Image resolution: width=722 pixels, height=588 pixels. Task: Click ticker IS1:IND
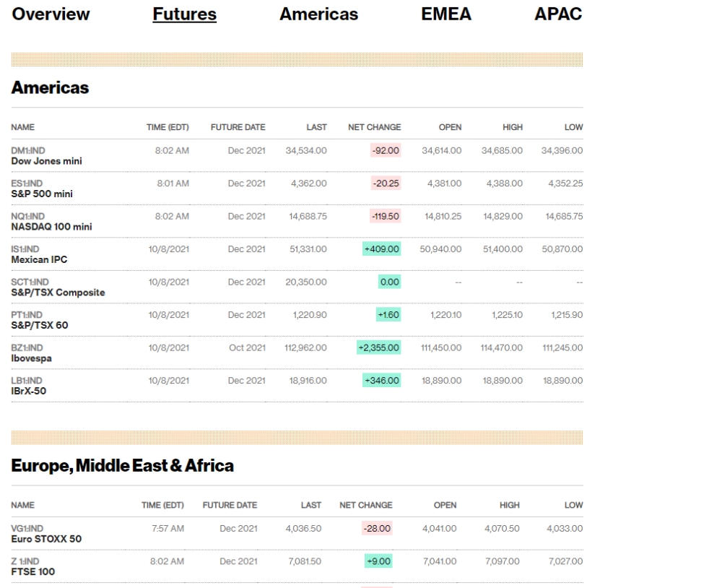pyautogui.click(x=25, y=249)
